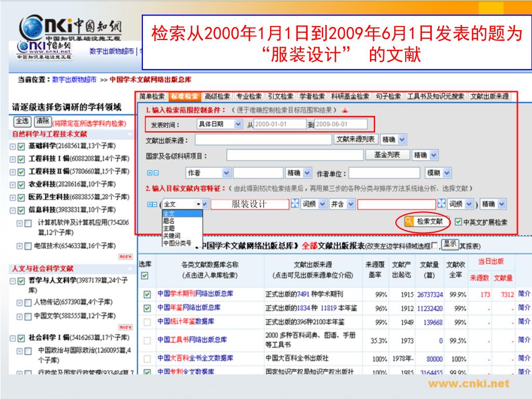The width and height of the screenshot is (532, 399).
Task: Expand the 工程科技 II 辑 tree node
Action: (12, 172)
